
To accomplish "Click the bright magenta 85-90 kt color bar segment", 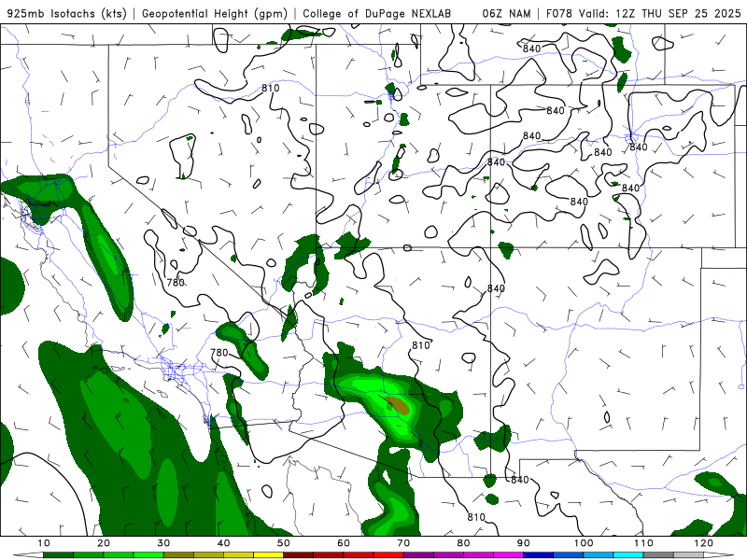I will click(x=508, y=555).
